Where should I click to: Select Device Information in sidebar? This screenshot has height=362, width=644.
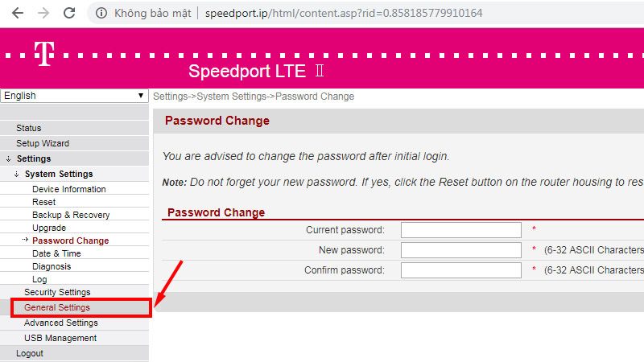[68, 189]
